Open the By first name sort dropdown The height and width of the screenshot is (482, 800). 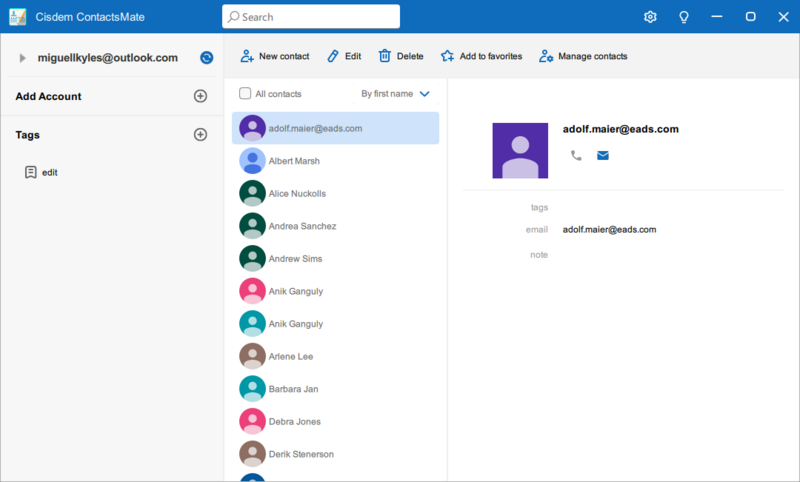coord(395,94)
